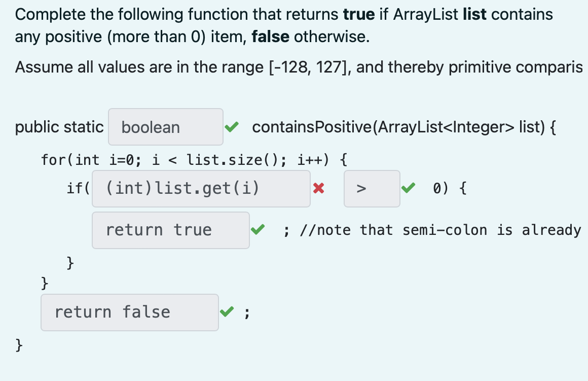Click the boolean return type input field
The width and height of the screenshot is (588, 381).
(166, 127)
